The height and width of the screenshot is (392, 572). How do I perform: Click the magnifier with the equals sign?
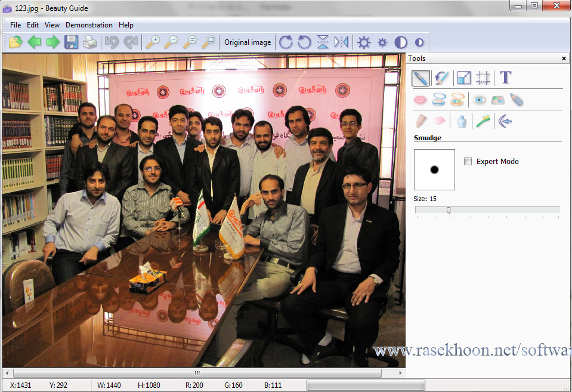point(190,42)
